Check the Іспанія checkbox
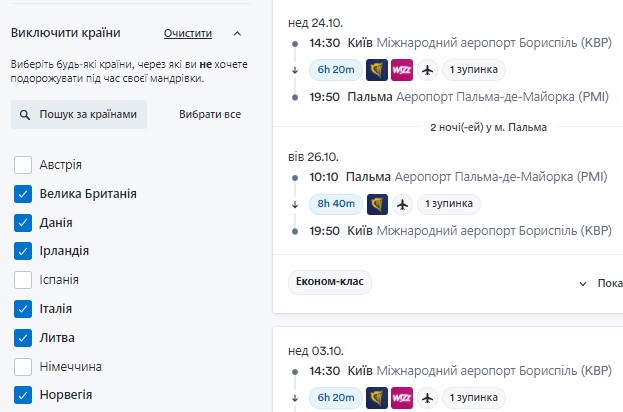 click(23, 280)
